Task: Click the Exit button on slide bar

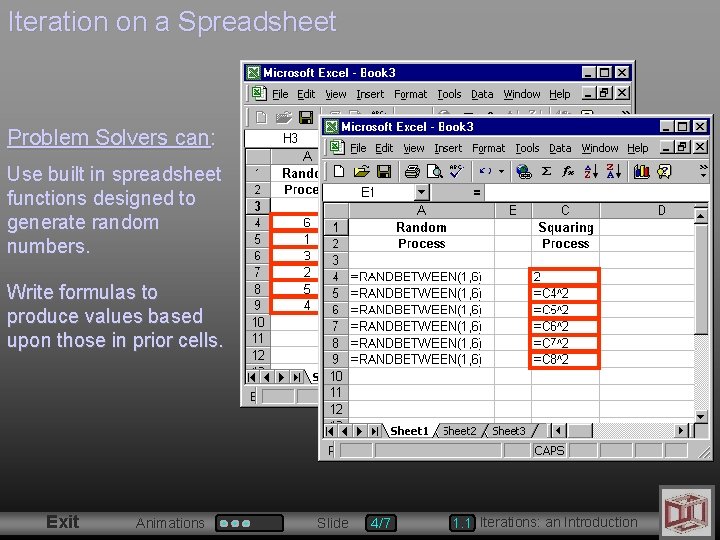Action: [x=62, y=522]
